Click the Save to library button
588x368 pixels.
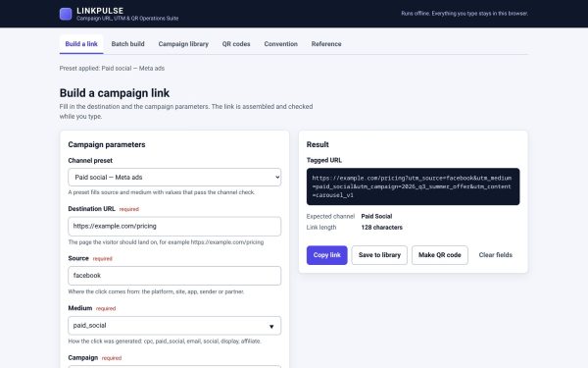pyautogui.click(x=379, y=255)
